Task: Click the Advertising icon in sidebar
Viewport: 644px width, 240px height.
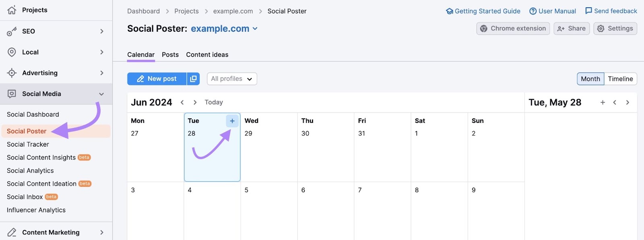Action: point(12,73)
